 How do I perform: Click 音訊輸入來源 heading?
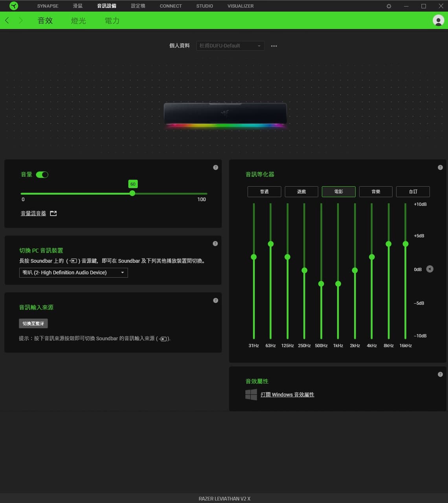36,307
